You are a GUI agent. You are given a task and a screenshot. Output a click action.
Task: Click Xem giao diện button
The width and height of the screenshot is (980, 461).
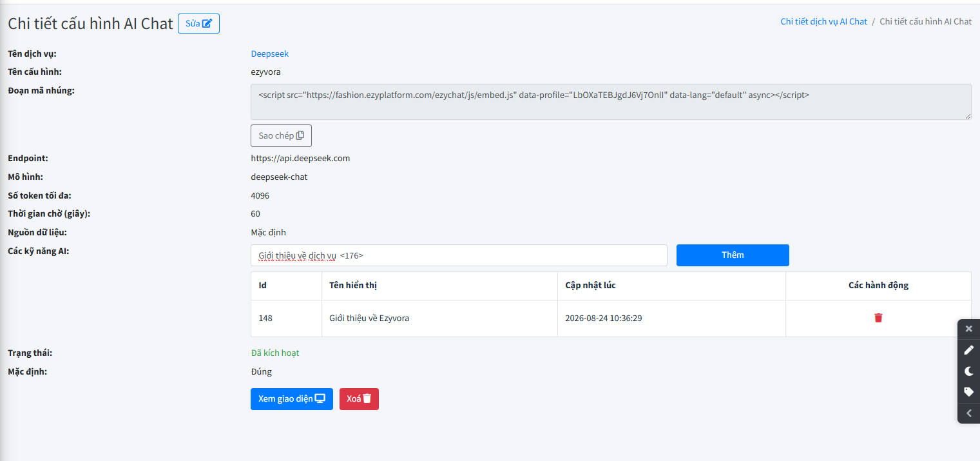pyautogui.click(x=292, y=398)
